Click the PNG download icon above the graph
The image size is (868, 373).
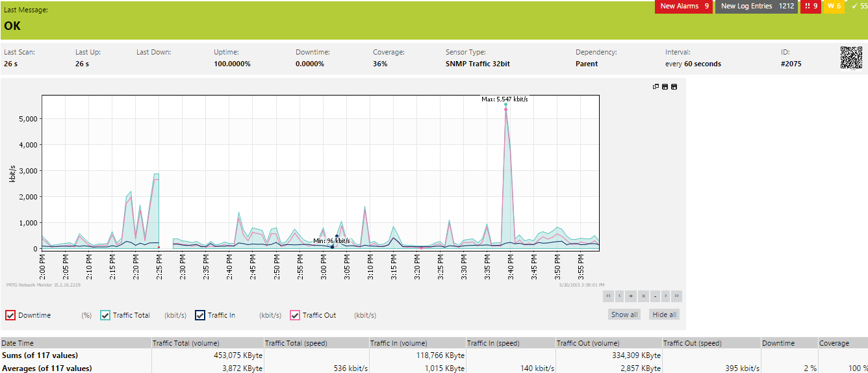pyautogui.click(x=665, y=86)
